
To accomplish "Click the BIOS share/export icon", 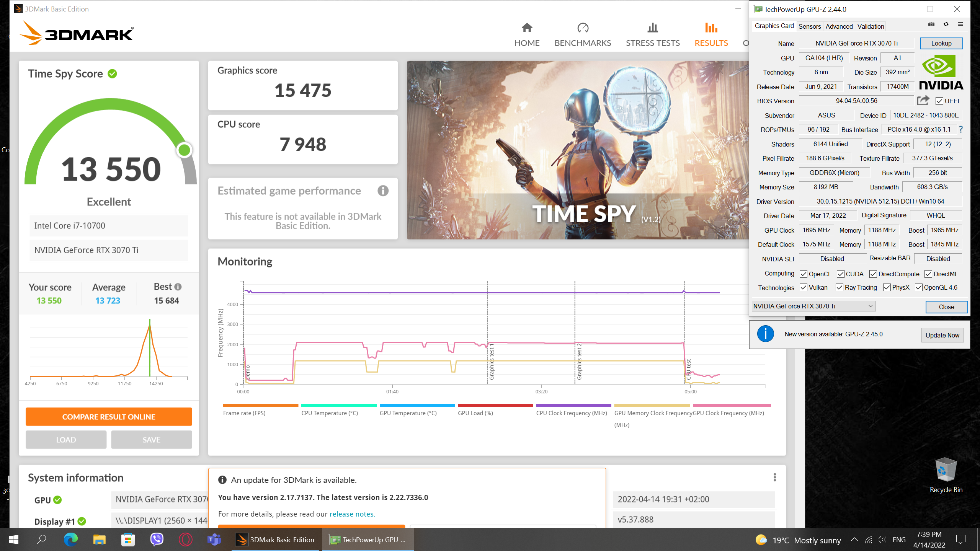I will click(x=923, y=101).
